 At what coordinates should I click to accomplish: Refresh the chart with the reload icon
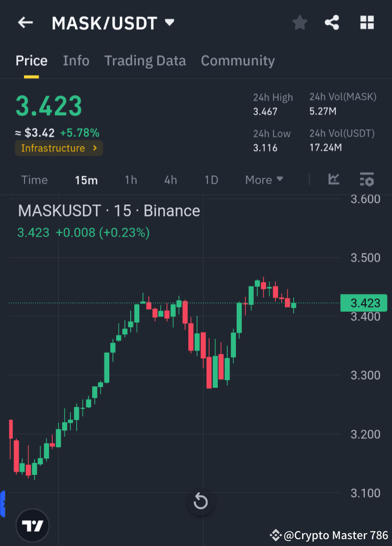201,502
